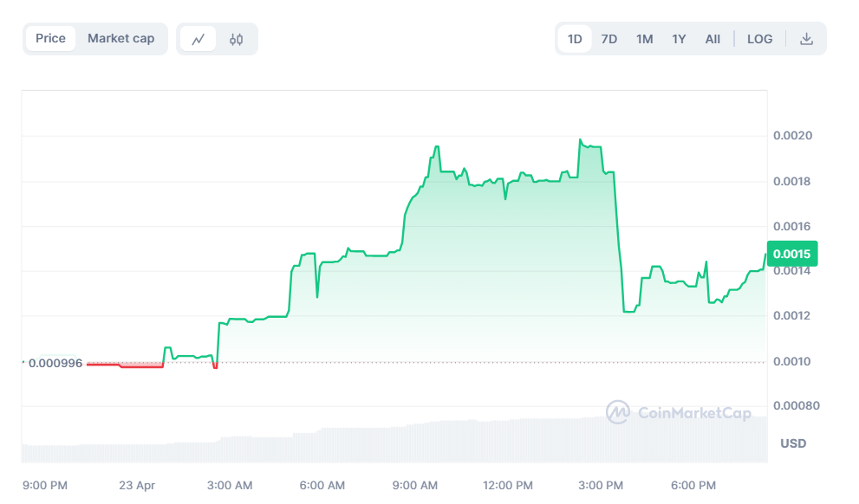Click the 0.0020 y-axis label
The height and width of the screenshot is (504, 859).
(792, 136)
